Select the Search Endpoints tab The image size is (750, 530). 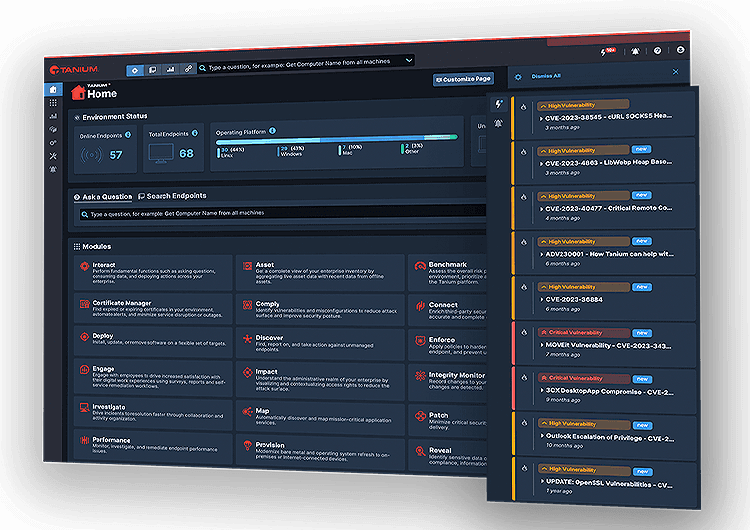[x=172, y=196]
